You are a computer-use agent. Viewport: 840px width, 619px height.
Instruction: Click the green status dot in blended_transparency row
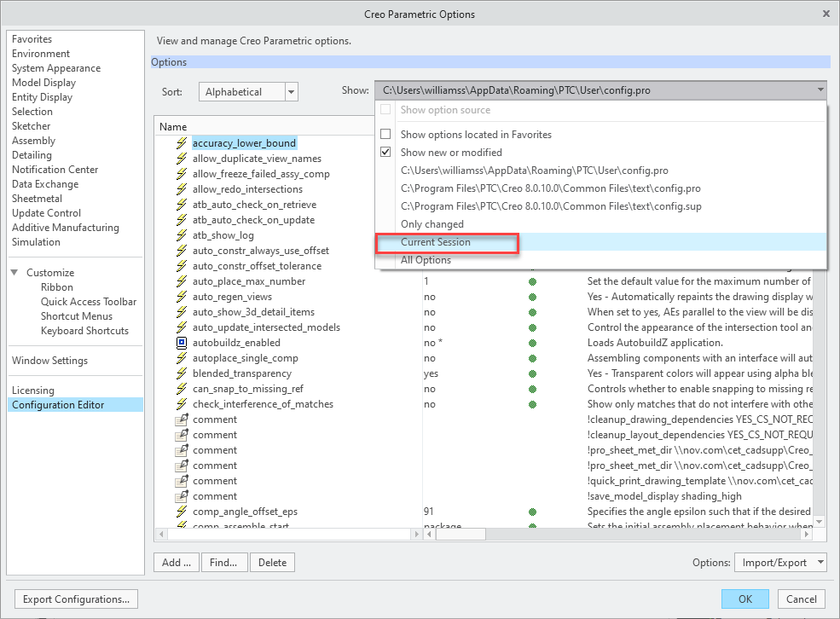(532, 373)
